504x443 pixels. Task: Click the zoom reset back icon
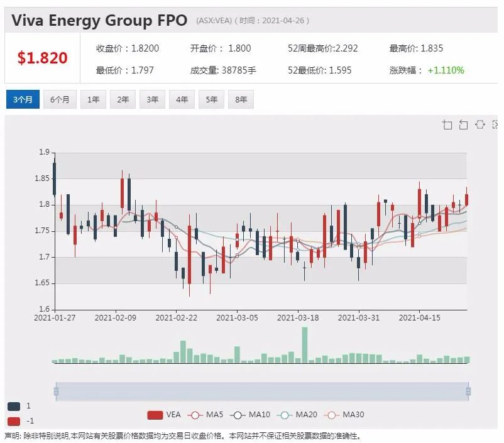tap(463, 124)
